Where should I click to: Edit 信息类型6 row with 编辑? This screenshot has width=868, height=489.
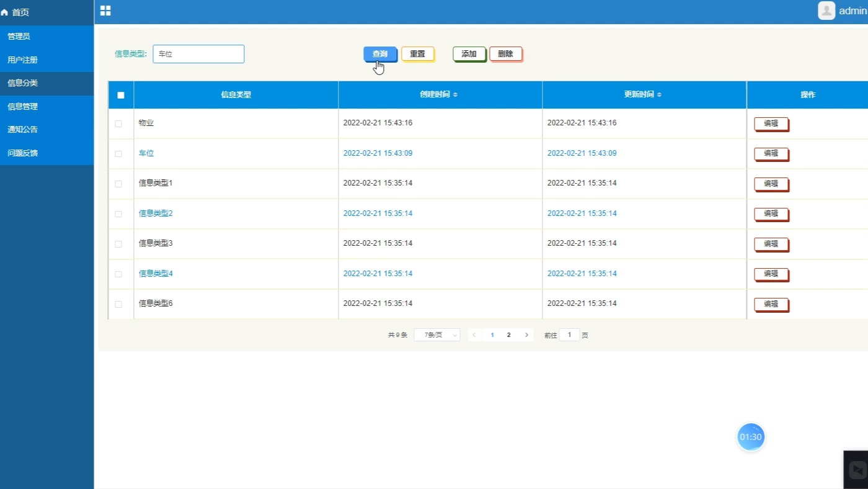tap(771, 305)
